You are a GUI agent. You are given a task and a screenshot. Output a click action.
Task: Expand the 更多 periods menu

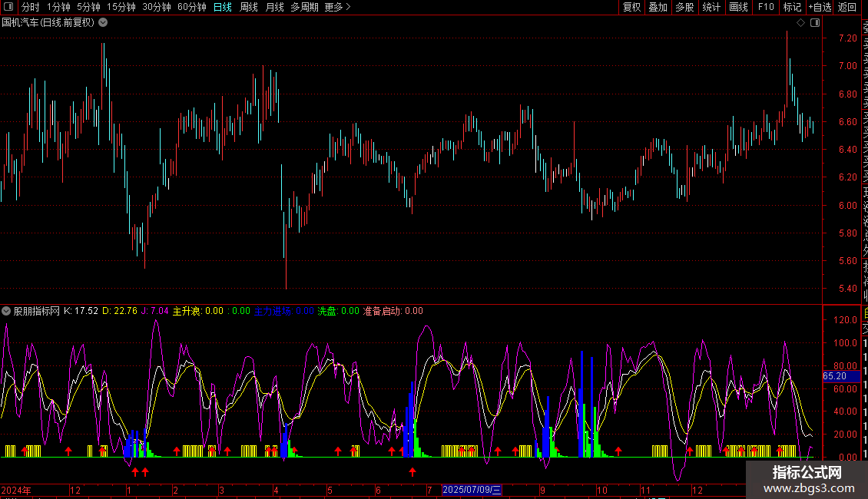click(337, 8)
